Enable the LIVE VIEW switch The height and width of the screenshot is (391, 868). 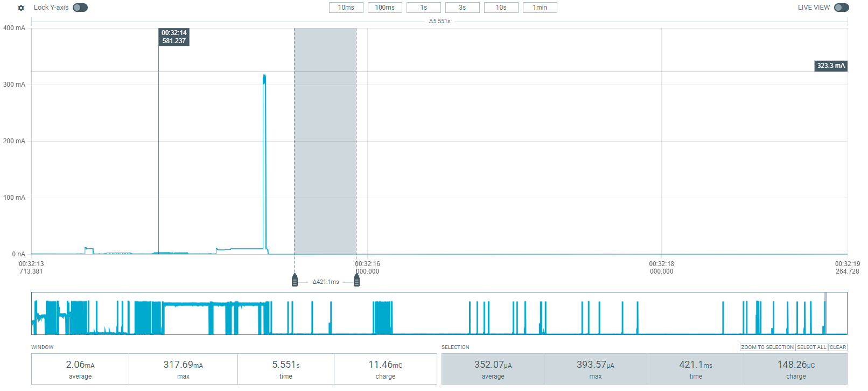[841, 8]
